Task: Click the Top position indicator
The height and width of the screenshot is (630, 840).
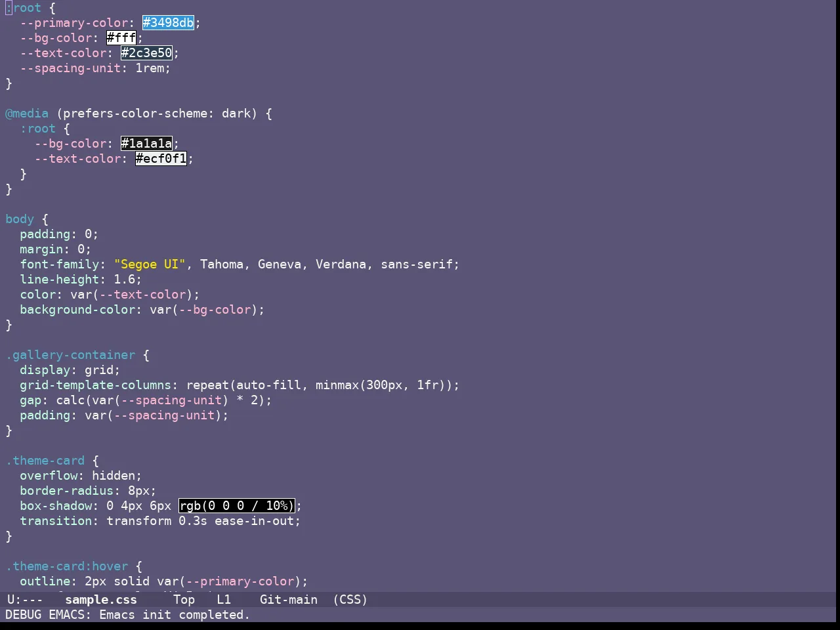Action: tap(184, 600)
